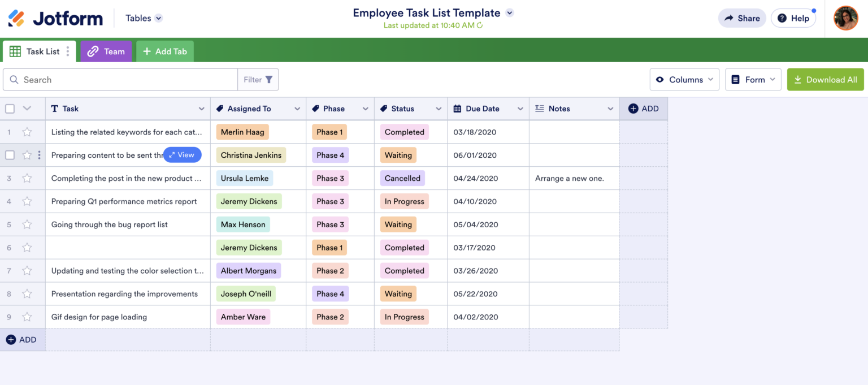868x385 pixels.
Task: Click the search magnifier icon
Action: 14,79
